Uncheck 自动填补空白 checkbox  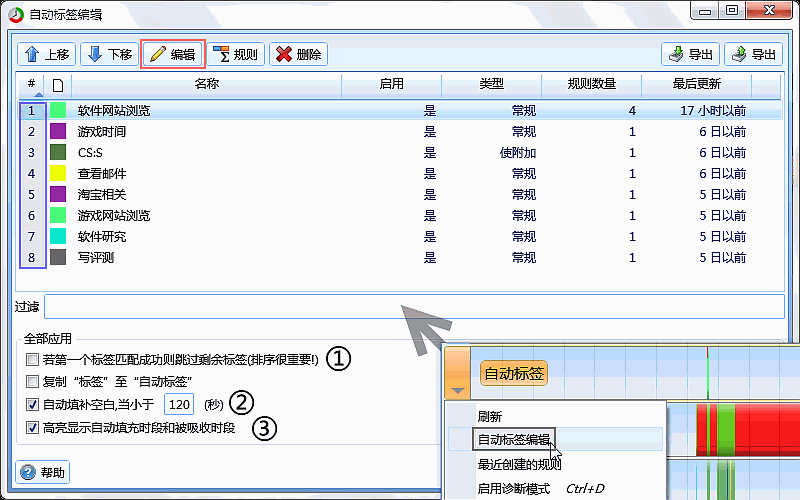tap(32, 405)
